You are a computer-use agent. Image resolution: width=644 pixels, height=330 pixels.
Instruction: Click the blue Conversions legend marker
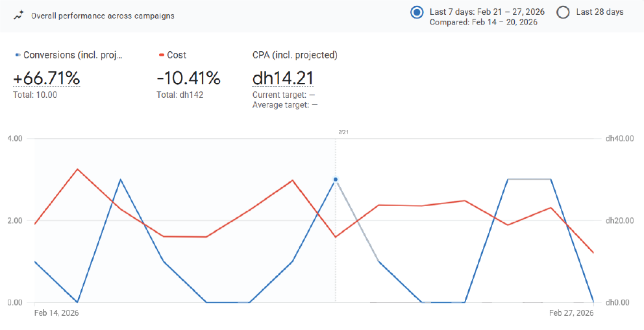[18, 56]
